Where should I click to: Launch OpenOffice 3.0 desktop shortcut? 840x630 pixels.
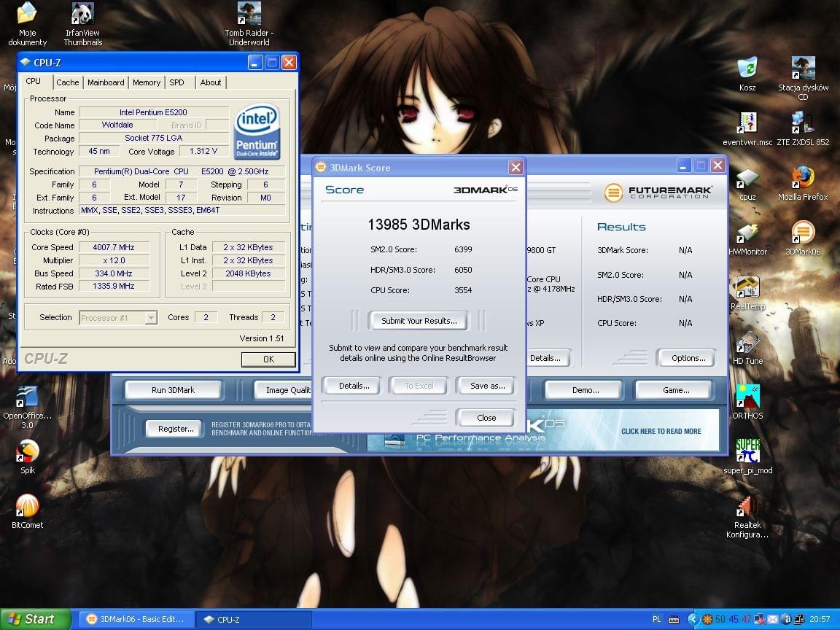(x=27, y=407)
